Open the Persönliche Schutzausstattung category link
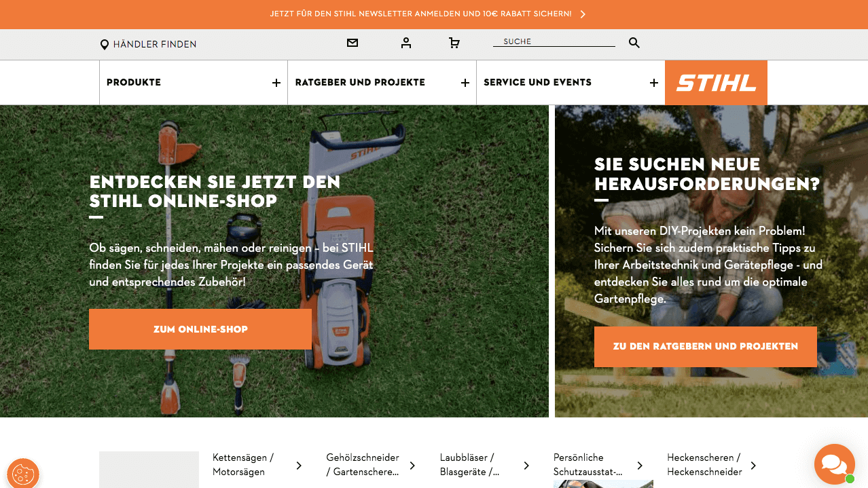The image size is (868, 488). 588,465
